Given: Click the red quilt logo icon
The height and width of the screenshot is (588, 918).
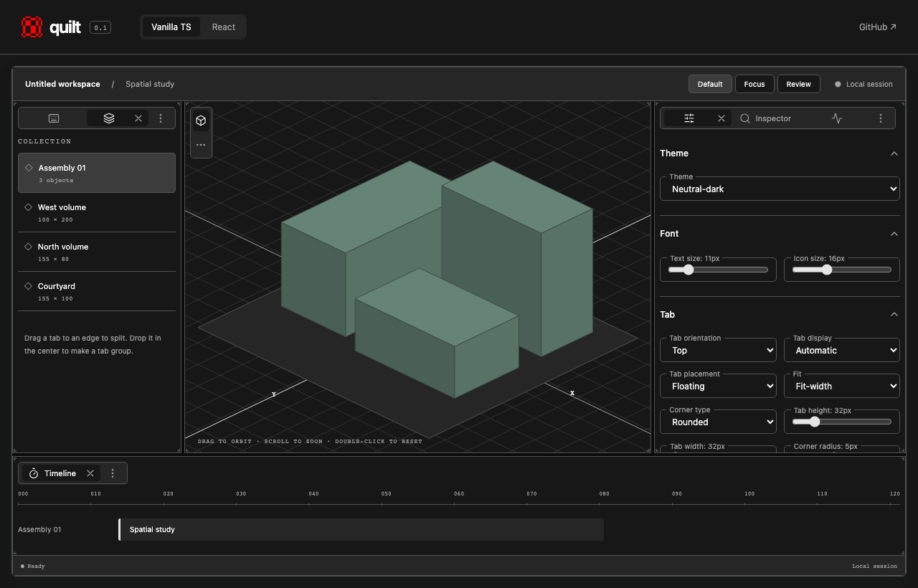Looking at the screenshot, I should tap(32, 27).
